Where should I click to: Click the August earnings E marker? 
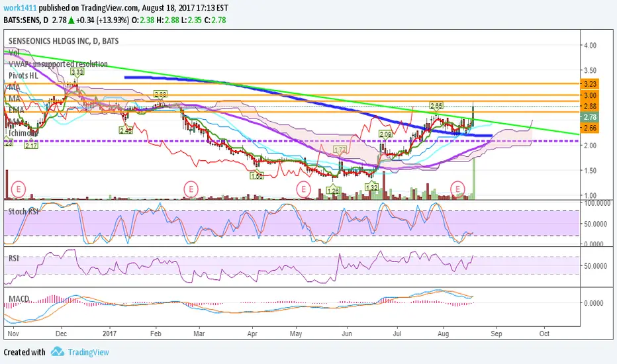point(457,189)
